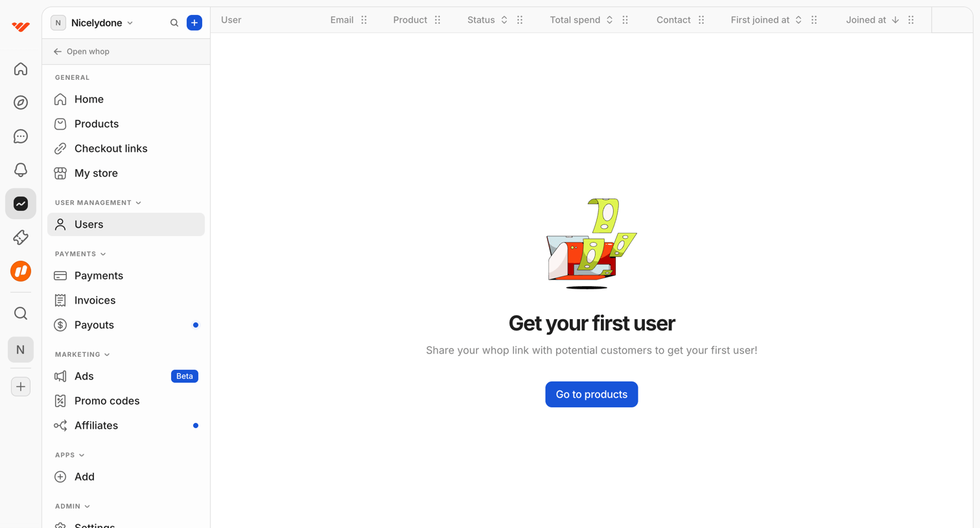The height and width of the screenshot is (528, 980).
Task: Open the notifications bell icon
Action: coord(21,170)
